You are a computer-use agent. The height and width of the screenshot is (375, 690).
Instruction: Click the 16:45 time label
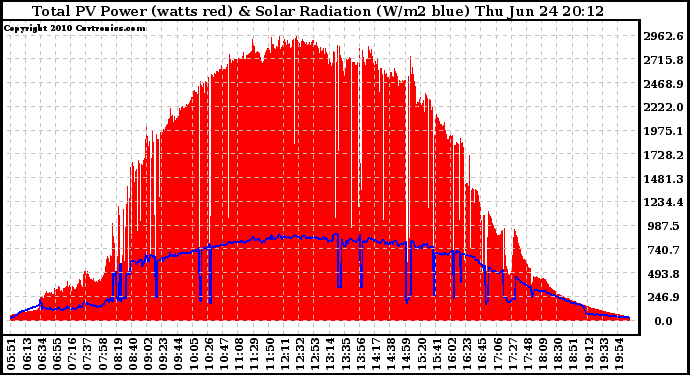point(483,354)
